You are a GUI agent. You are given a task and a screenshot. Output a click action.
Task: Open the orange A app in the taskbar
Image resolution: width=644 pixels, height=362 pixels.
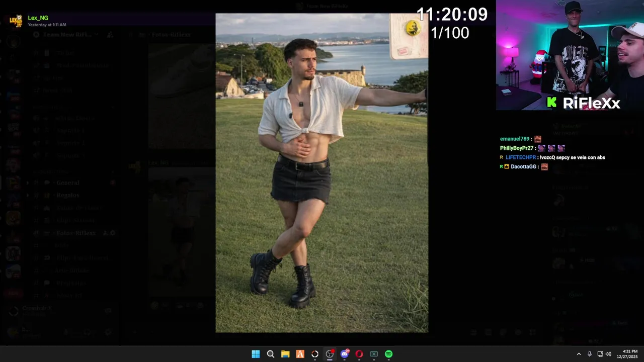pos(300,354)
